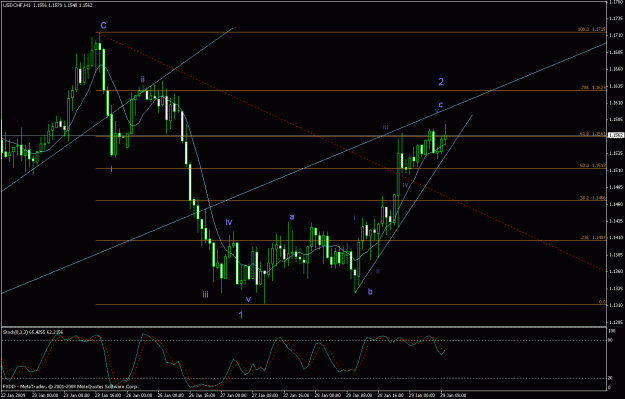Click the ii label right of wave C
The height and width of the screenshot is (399, 625).
pyautogui.click(x=142, y=79)
